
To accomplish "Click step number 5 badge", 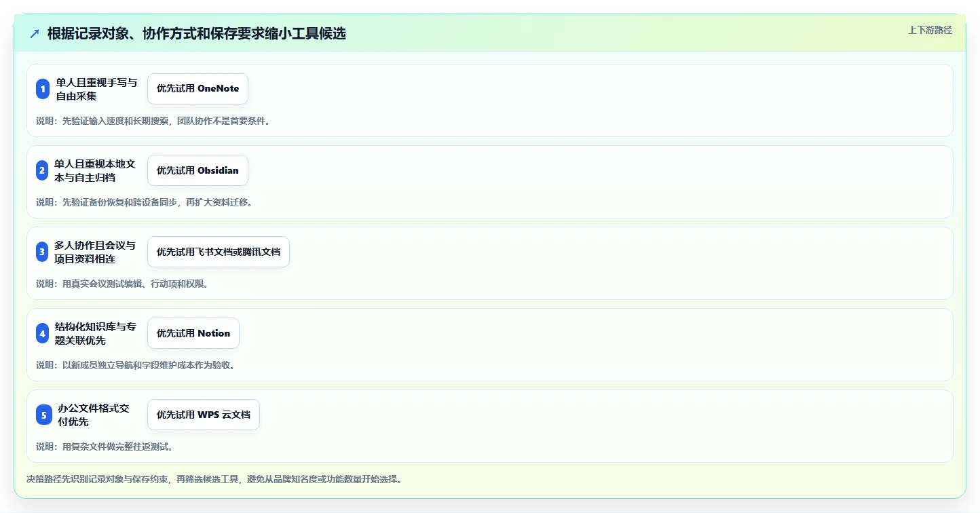I will (x=43, y=415).
